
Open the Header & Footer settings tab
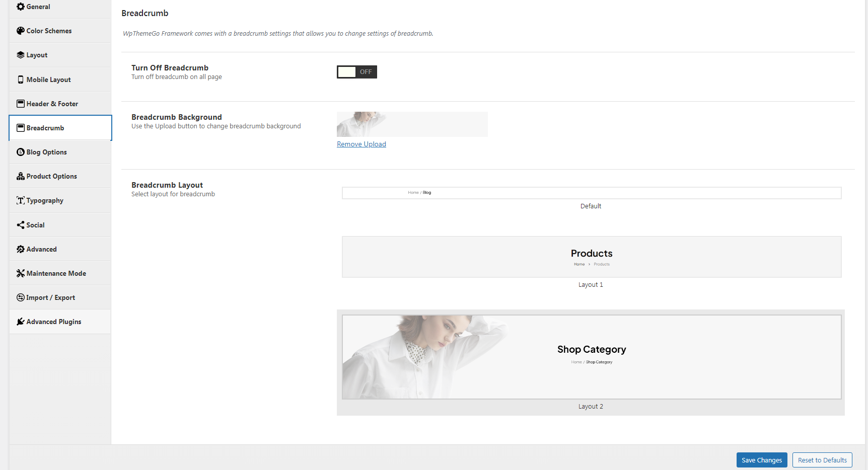click(x=52, y=104)
